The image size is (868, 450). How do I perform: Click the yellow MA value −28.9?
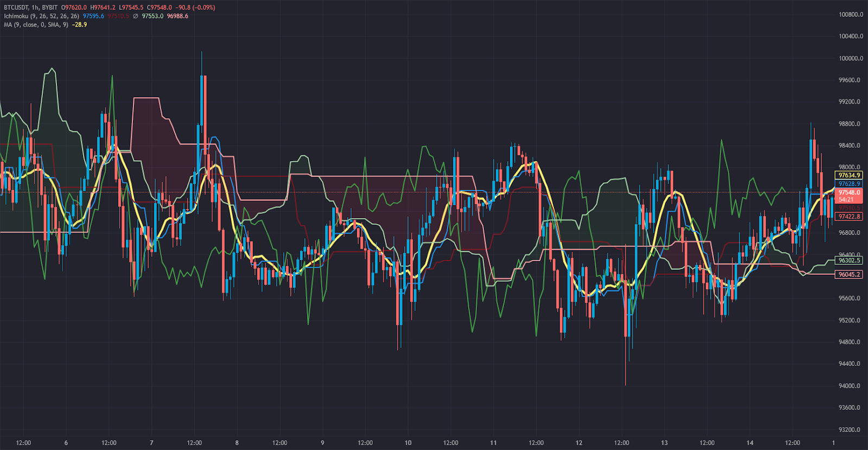[79, 25]
